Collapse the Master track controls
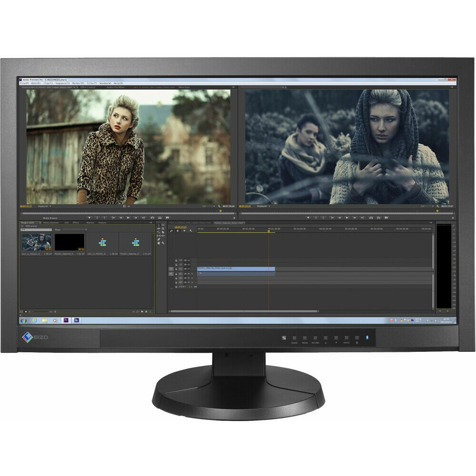This screenshot has height=476, width=476. [195, 287]
